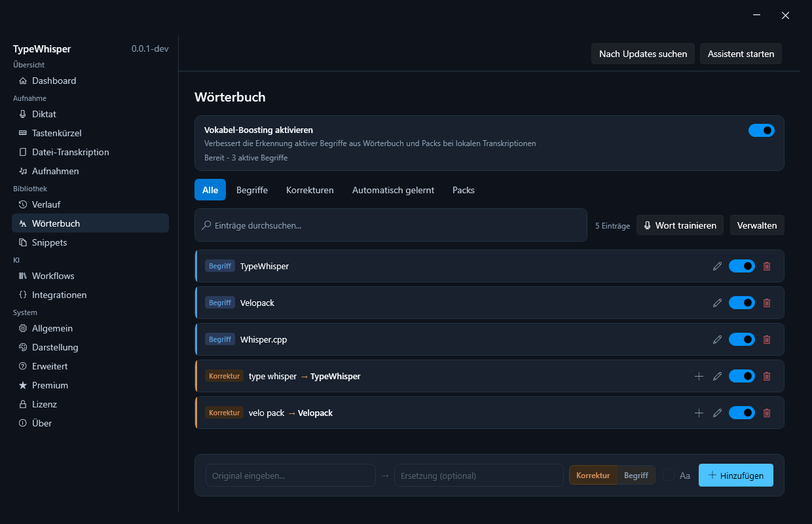This screenshot has width=812, height=524.
Task: Edit the velo pack correction
Action: point(717,413)
